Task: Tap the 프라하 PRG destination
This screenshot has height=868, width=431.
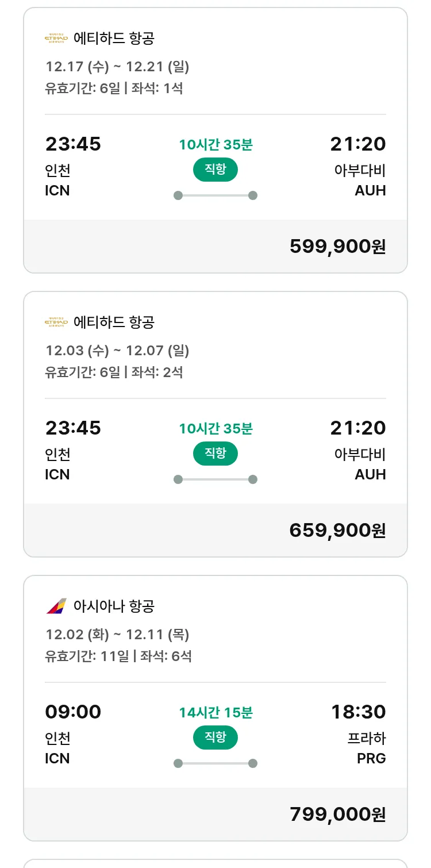Action: click(367, 748)
